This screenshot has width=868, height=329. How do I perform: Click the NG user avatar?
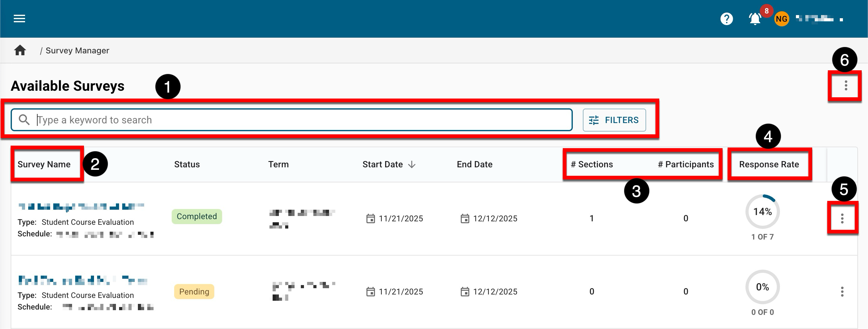point(782,19)
